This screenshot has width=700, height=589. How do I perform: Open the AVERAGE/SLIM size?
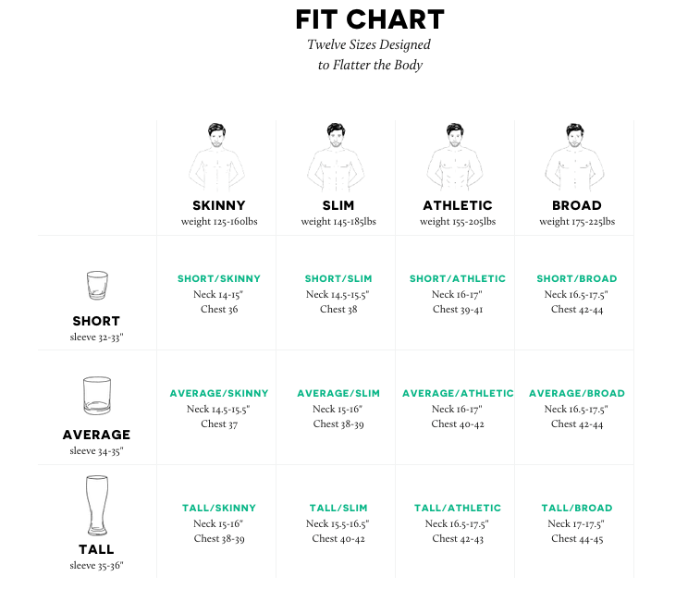coord(338,393)
